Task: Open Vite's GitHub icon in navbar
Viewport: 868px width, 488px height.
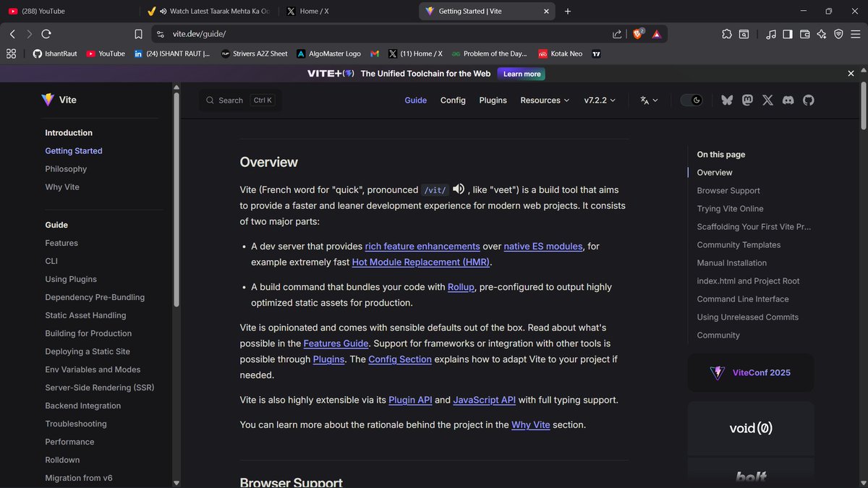Action: (x=809, y=100)
